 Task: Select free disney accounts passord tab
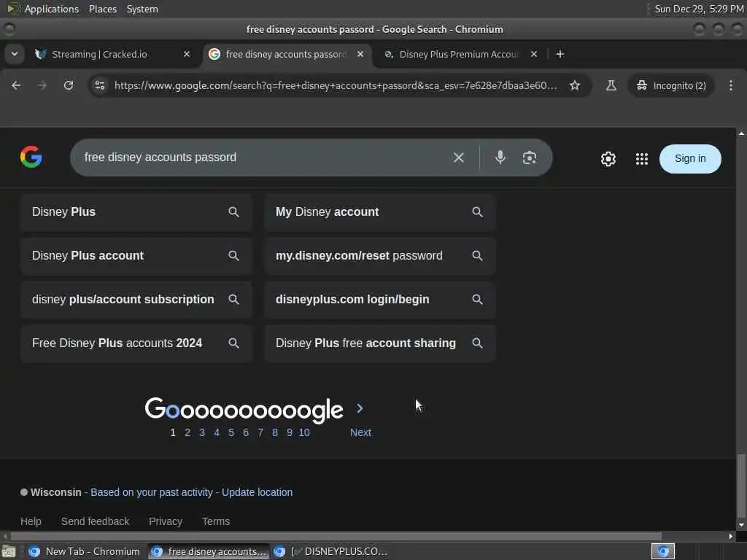pos(286,54)
